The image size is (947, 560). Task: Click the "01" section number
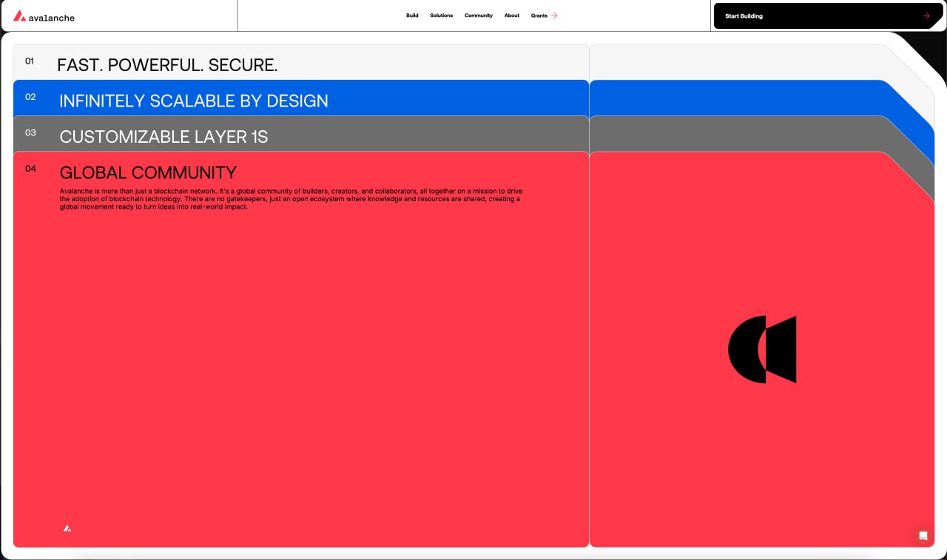click(x=30, y=61)
